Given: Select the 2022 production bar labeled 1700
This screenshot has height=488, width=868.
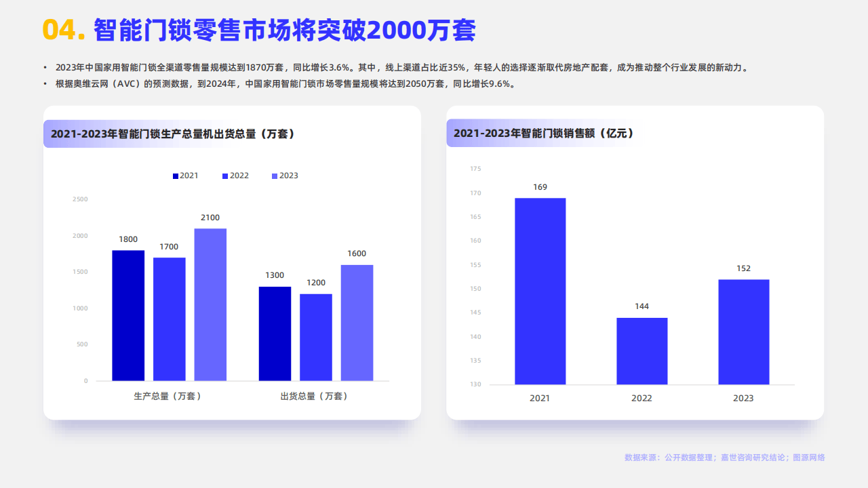Looking at the screenshot, I should [170, 319].
